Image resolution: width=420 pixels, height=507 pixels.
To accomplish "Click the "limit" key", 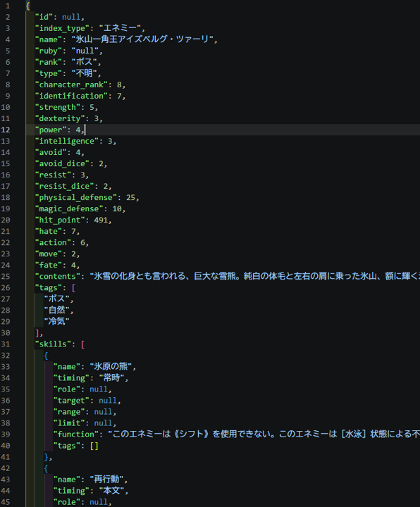I will click(69, 423).
